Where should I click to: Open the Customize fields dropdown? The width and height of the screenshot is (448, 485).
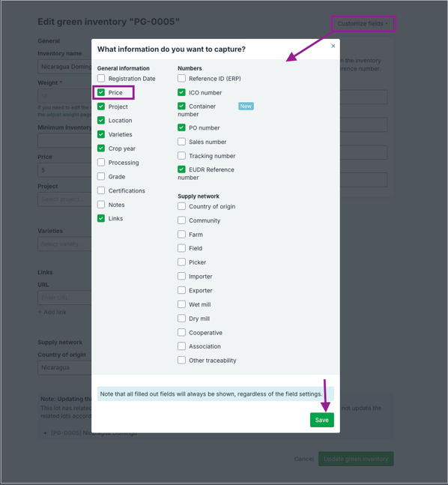pos(363,24)
